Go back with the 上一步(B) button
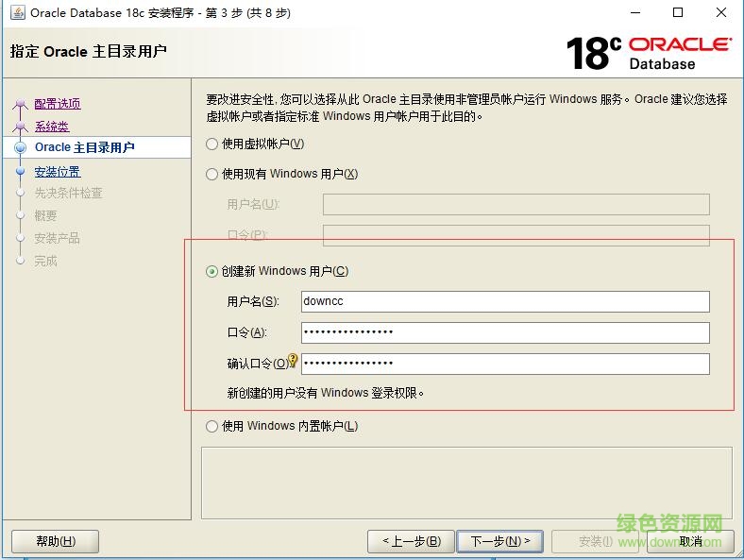The width and height of the screenshot is (744, 560). pos(411,541)
